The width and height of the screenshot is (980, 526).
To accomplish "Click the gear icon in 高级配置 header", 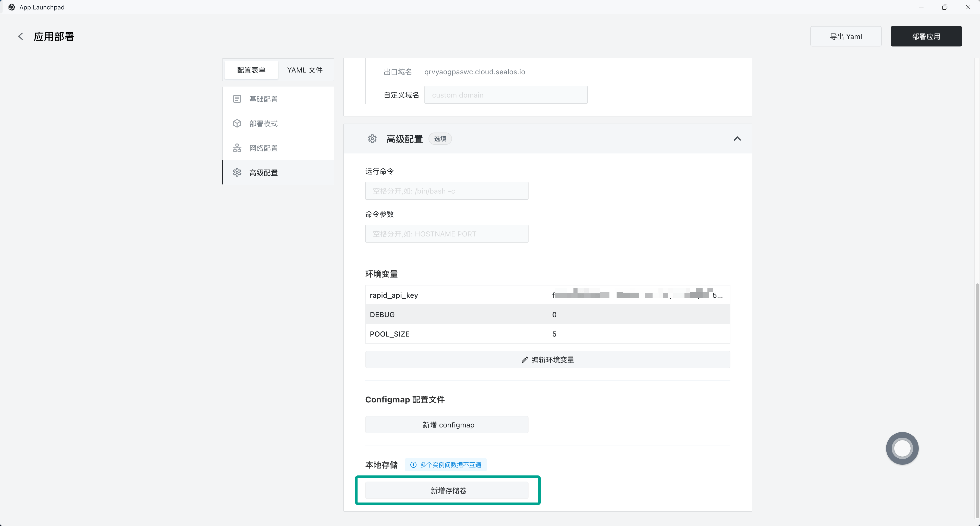I will pos(372,139).
